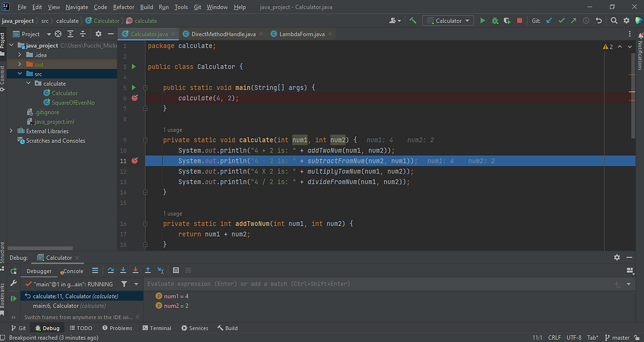Click CRLF line separator in status bar
Image resolution: width=644 pixels, height=342 pixels.
tap(554, 337)
